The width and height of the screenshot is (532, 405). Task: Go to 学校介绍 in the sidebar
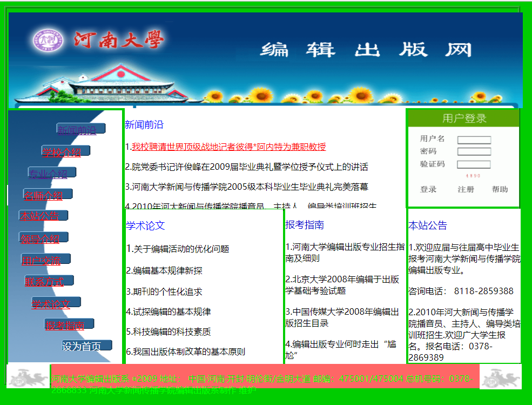(x=62, y=152)
